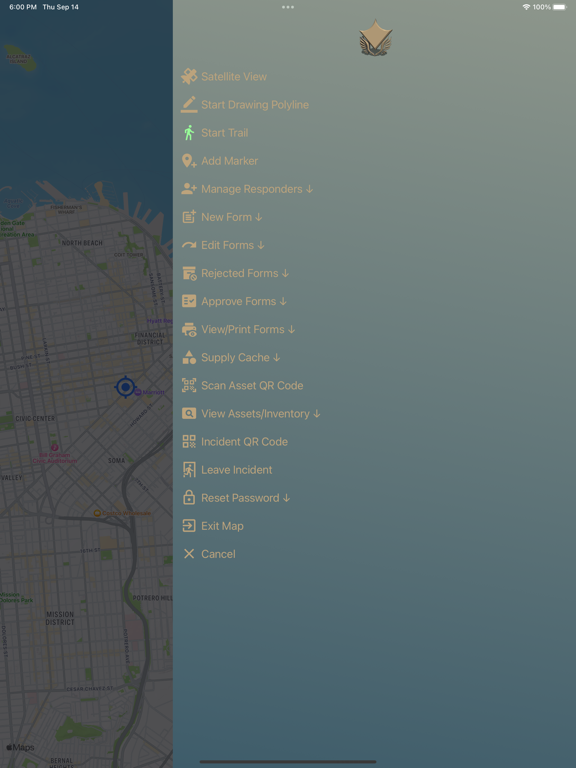Screen dimensions: 576x768
Task: Click the Wi-Fi status icon
Action: click(526, 7)
